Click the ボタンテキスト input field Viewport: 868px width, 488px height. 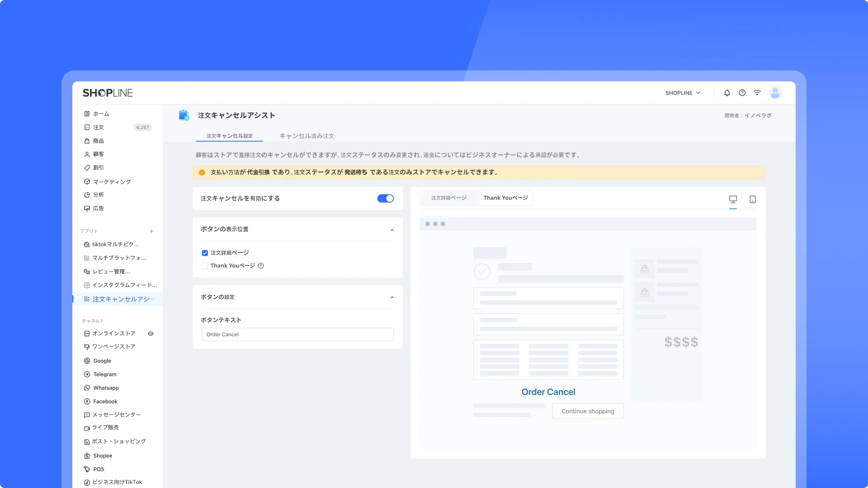[x=297, y=334]
